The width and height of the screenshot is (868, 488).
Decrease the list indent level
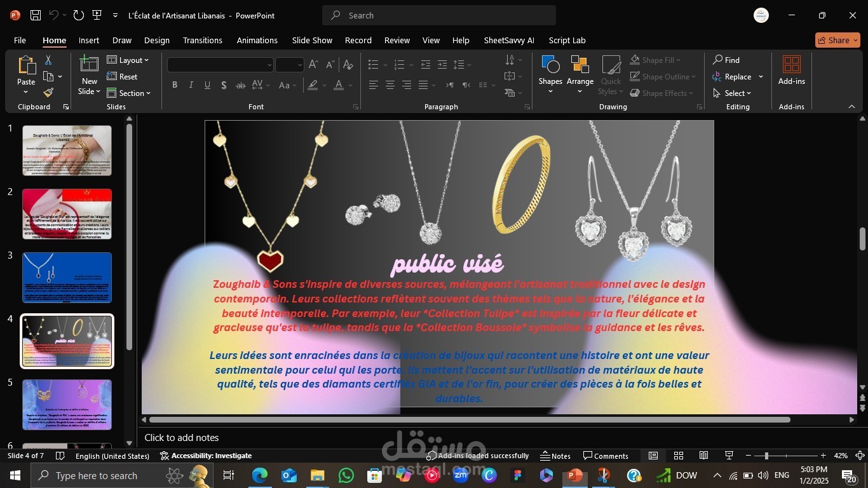tap(426, 65)
